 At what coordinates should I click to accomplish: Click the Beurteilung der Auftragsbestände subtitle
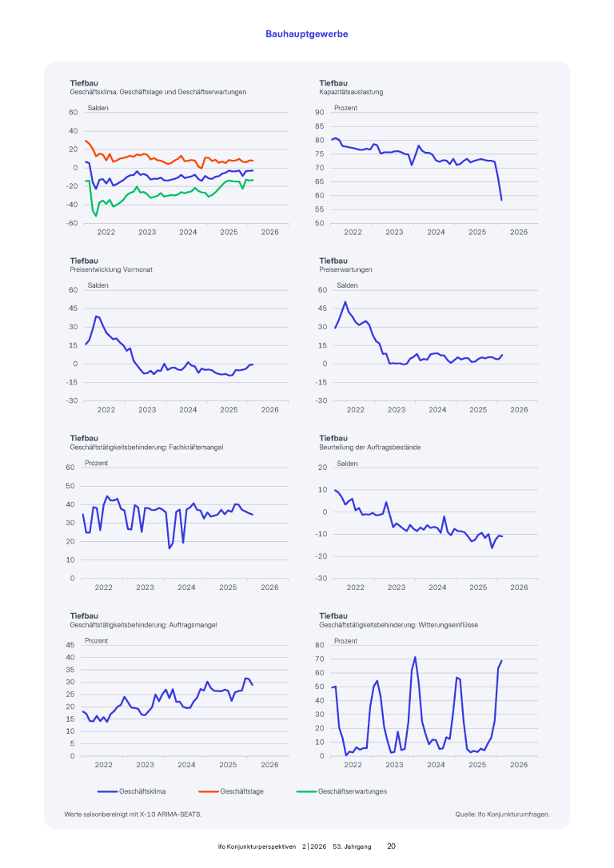pyautogui.click(x=369, y=447)
